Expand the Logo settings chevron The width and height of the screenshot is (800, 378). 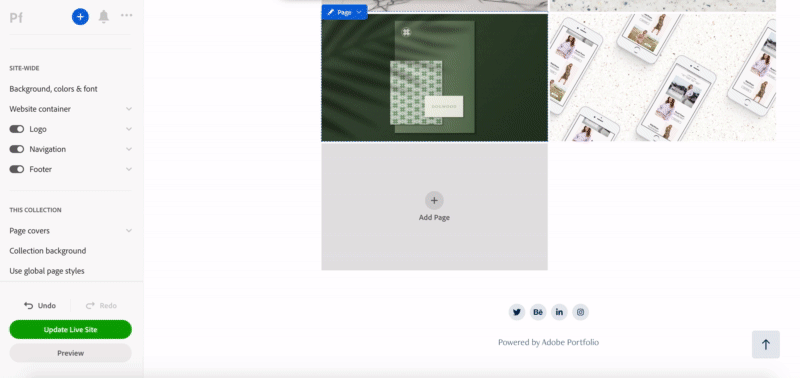pyautogui.click(x=129, y=129)
